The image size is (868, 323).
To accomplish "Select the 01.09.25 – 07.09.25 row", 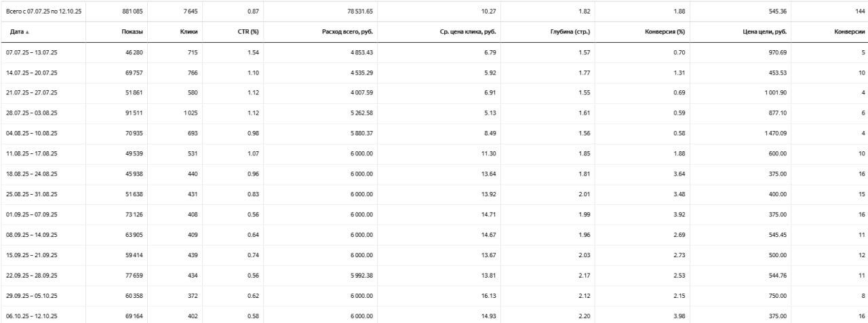I will (32, 214).
